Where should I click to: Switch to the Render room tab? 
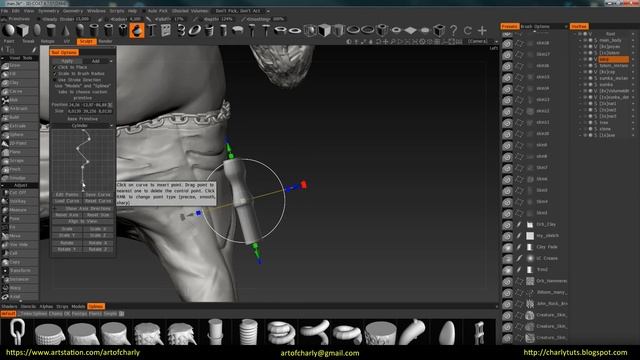click(x=105, y=41)
